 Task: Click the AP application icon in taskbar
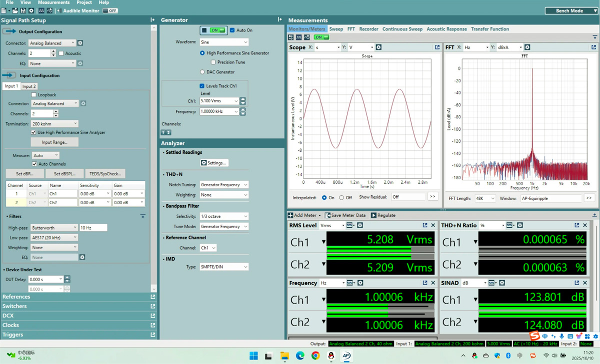click(346, 356)
